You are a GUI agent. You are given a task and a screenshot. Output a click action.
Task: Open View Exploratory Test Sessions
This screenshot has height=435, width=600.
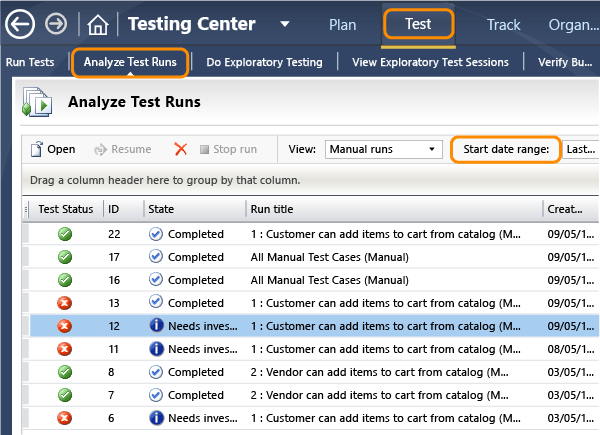tap(430, 62)
